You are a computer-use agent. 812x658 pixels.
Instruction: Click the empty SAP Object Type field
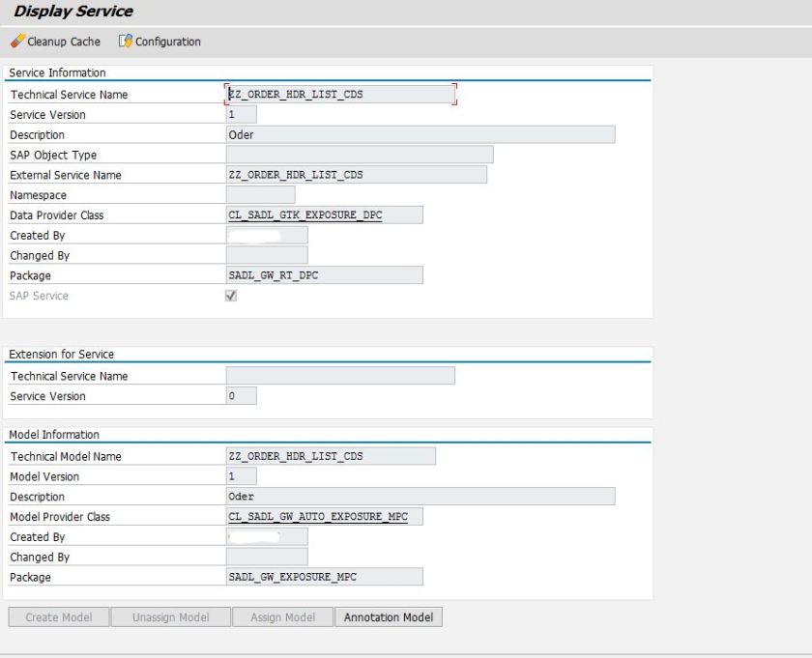click(359, 156)
